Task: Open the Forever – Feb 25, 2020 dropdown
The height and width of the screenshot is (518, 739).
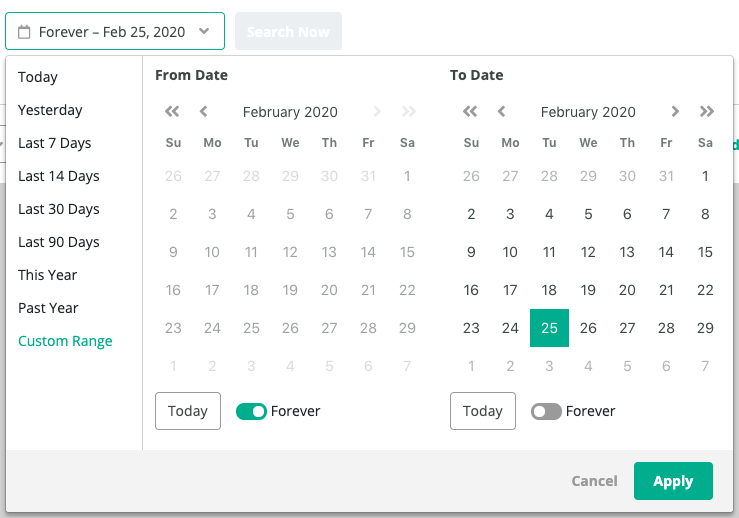Action: 115,31
